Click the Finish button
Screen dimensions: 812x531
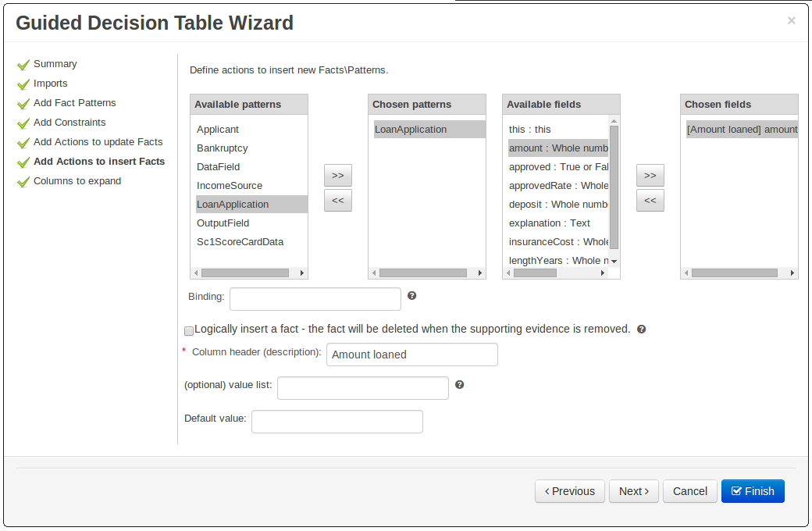coord(752,491)
